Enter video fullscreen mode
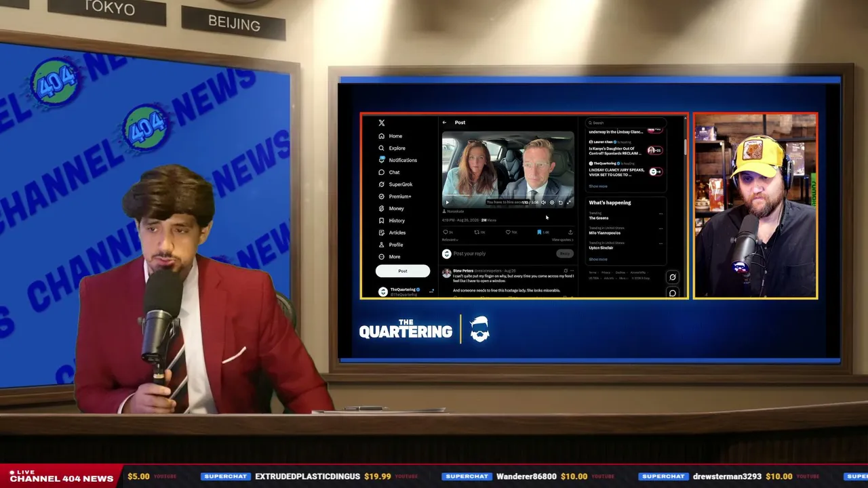The height and width of the screenshot is (488, 868). pyautogui.click(x=569, y=203)
